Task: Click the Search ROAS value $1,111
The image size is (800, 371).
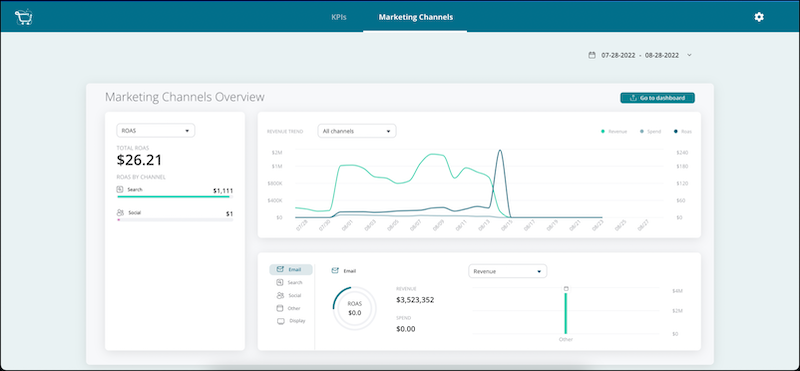Action: (x=223, y=191)
